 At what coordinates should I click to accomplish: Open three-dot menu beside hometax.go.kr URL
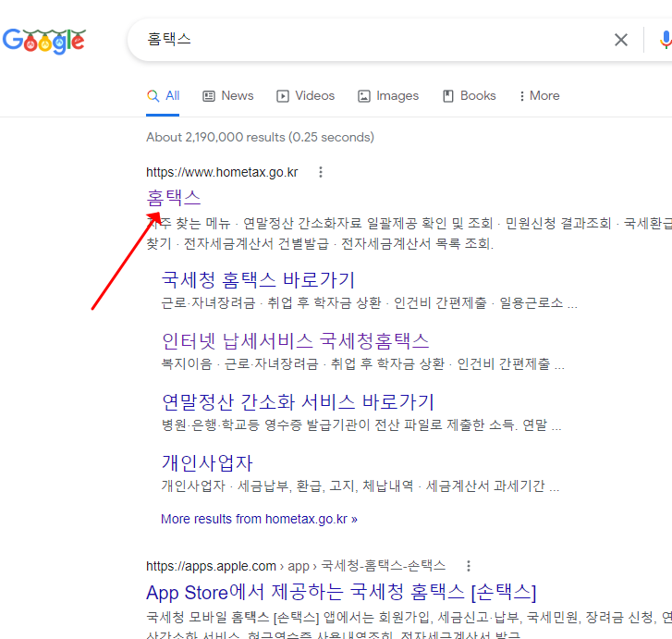point(321,172)
